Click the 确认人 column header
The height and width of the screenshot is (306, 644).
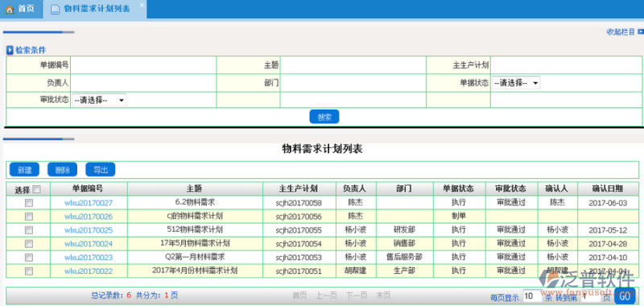pyautogui.click(x=557, y=189)
